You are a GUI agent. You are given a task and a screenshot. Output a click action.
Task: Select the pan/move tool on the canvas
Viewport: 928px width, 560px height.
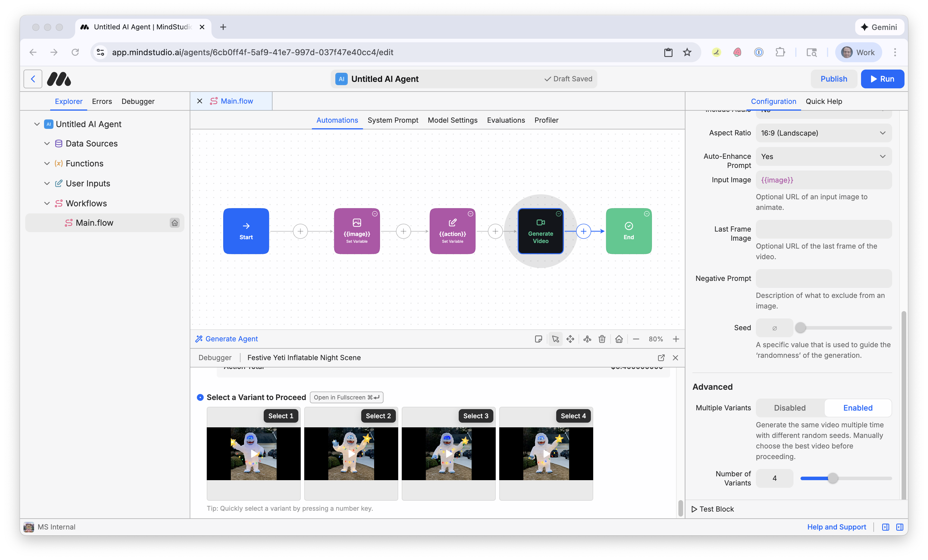tap(570, 339)
